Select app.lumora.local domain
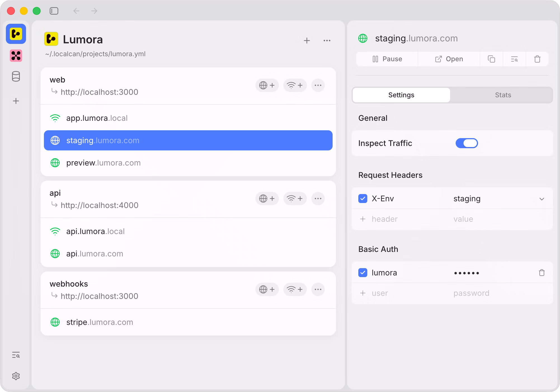 188,118
